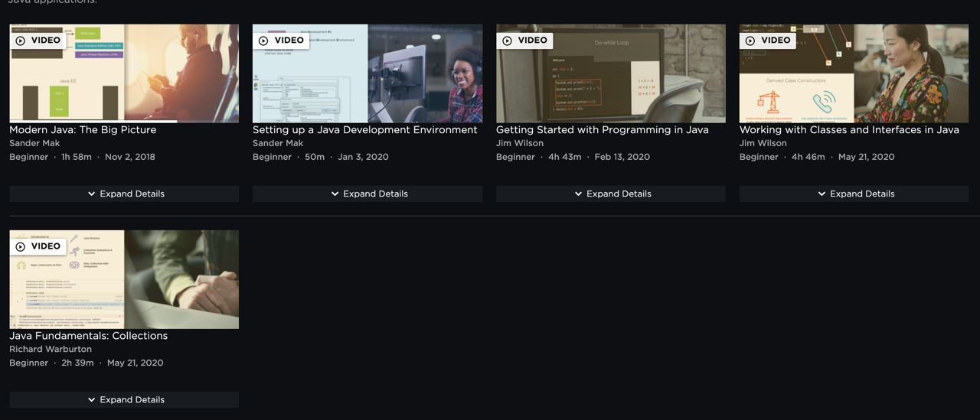Open the Java Development Environment thumbnail with headset woman
Viewport: 980px width, 420px height.
(x=367, y=73)
